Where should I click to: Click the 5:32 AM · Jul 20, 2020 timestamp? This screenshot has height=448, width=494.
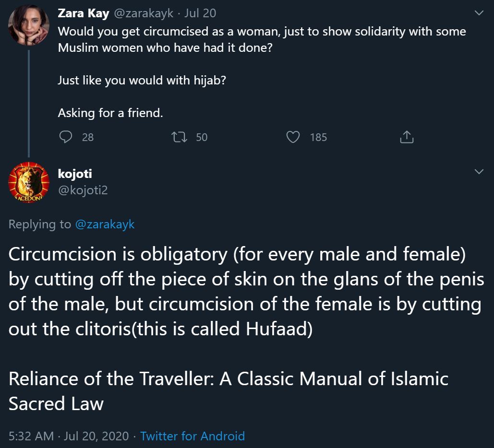coord(69,436)
